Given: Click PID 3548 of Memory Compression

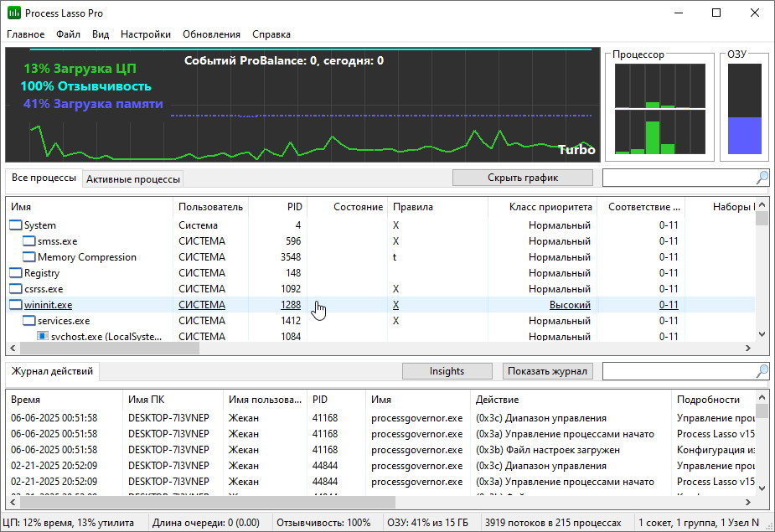Looking at the screenshot, I should [x=291, y=257].
